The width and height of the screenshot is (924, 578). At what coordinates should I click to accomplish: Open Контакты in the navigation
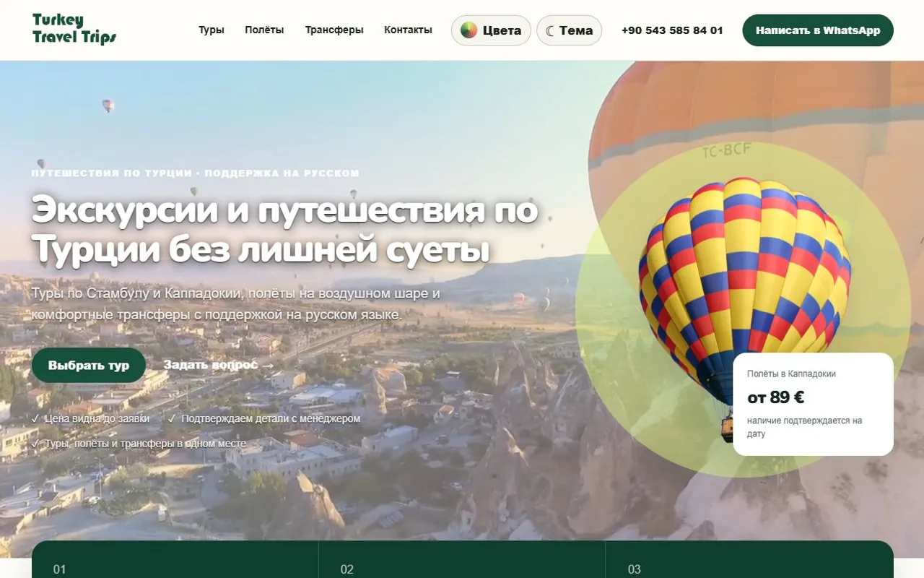coord(408,30)
